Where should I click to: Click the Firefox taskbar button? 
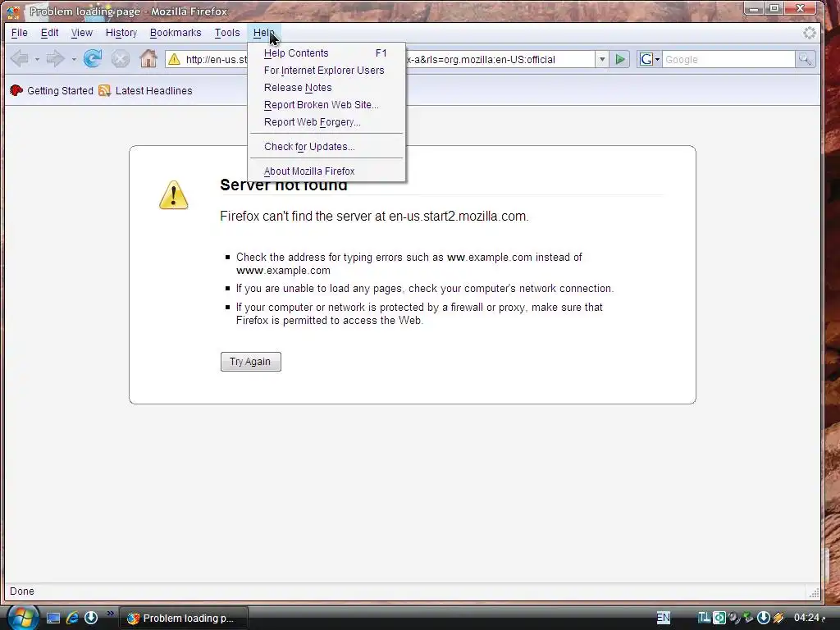[x=183, y=618]
